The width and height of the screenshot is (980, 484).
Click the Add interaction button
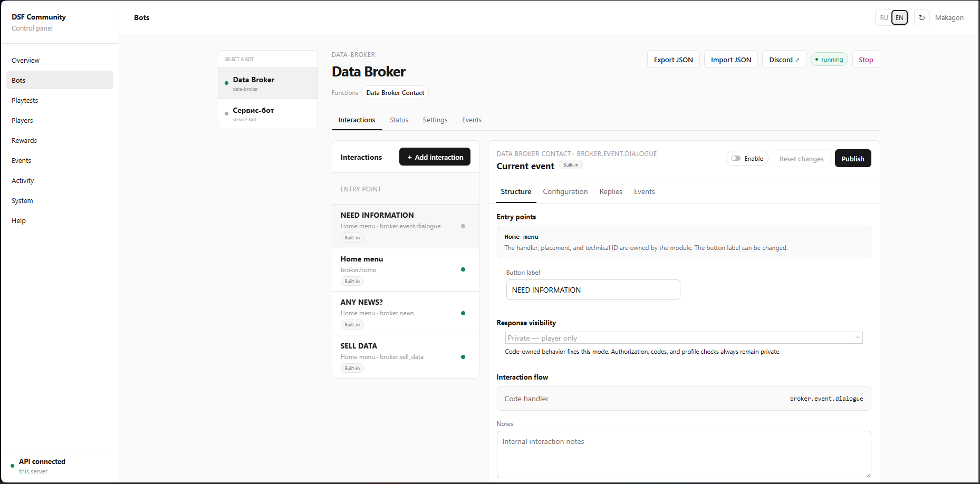tap(435, 157)
